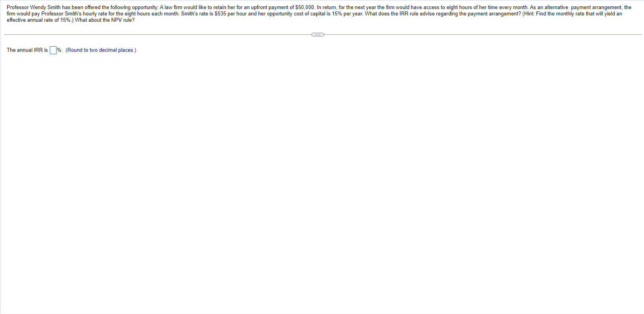Click the 'The annual IRR is' label

tap(27, 50)
